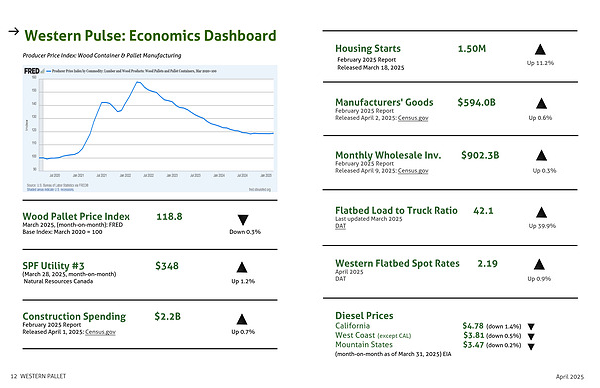Click the Western Pulse: Economics Dashboard heading
This screenshot has width=600, height=388.
click(x=150, y=36)
